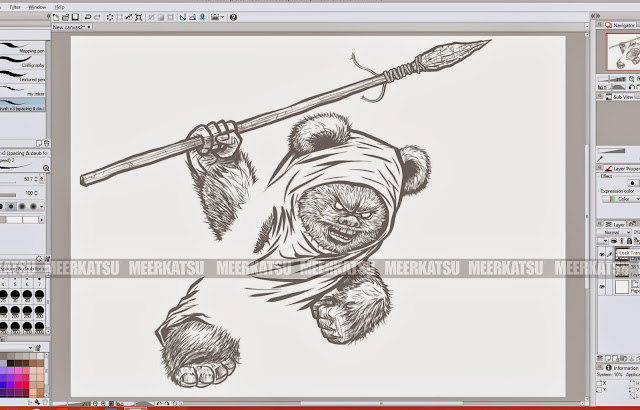
Task: Click the fill toolbar icon
Action: [x=129, y=17]
